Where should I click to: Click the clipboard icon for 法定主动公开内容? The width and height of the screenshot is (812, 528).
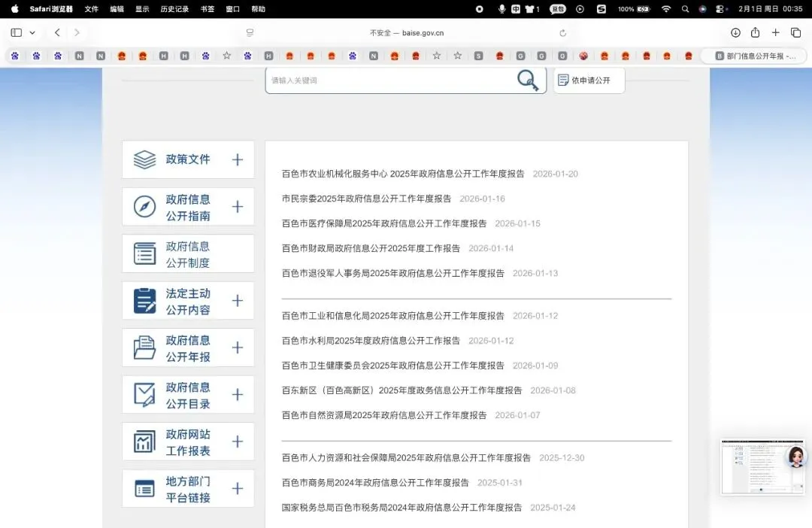[x=144, y=301]
